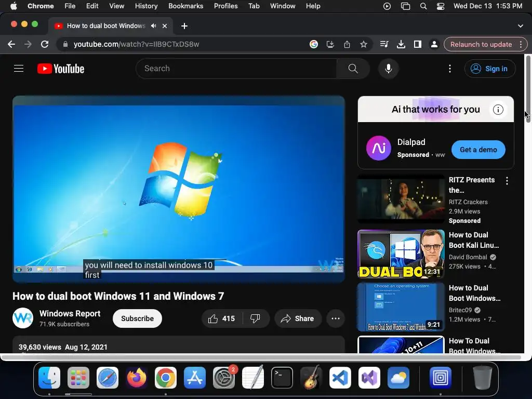Click the Subscribe button
Screen dimensions: 532x399
(137, 318)
